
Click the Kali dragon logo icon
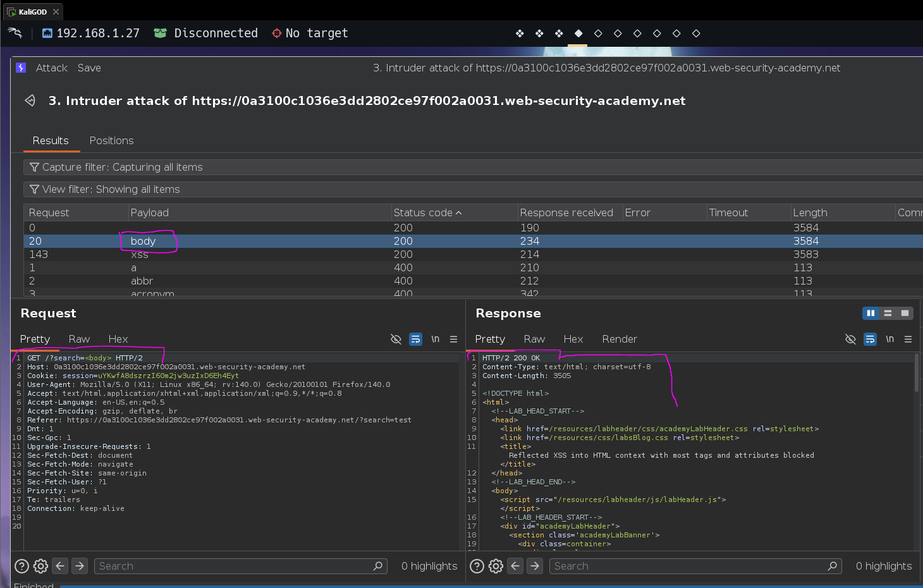(15, 33)
